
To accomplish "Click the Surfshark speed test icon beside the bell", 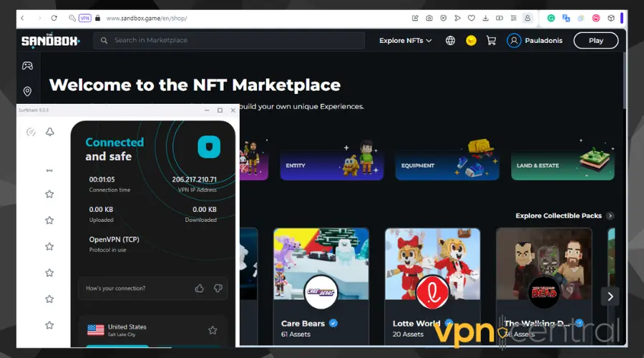I will [x=31, y=132].
